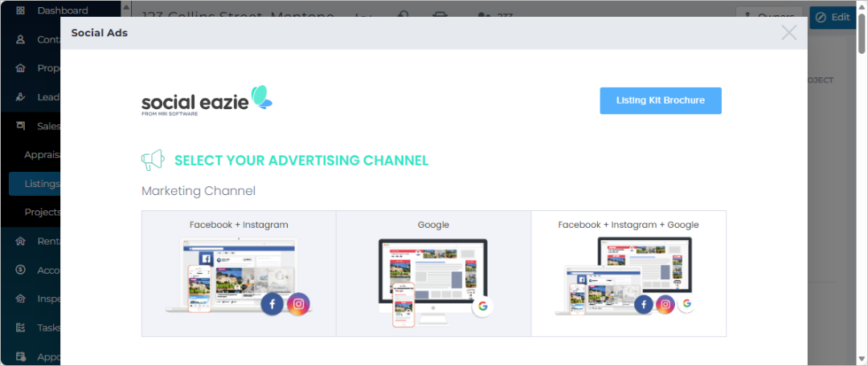Click the Leads icon in sidebar
This screenshot has width=868, height=366.
pos(20,97)
